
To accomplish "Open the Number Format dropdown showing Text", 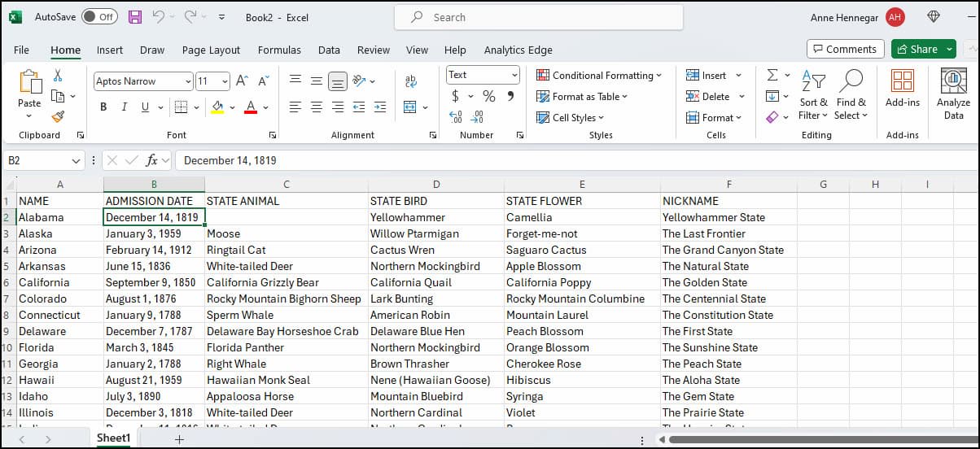I will point(514,75).
